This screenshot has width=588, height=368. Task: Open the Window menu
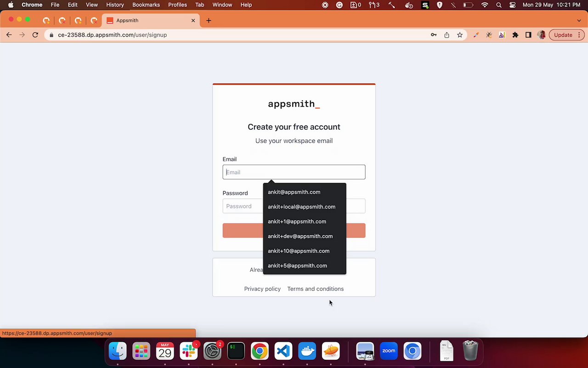click(222, 5)
